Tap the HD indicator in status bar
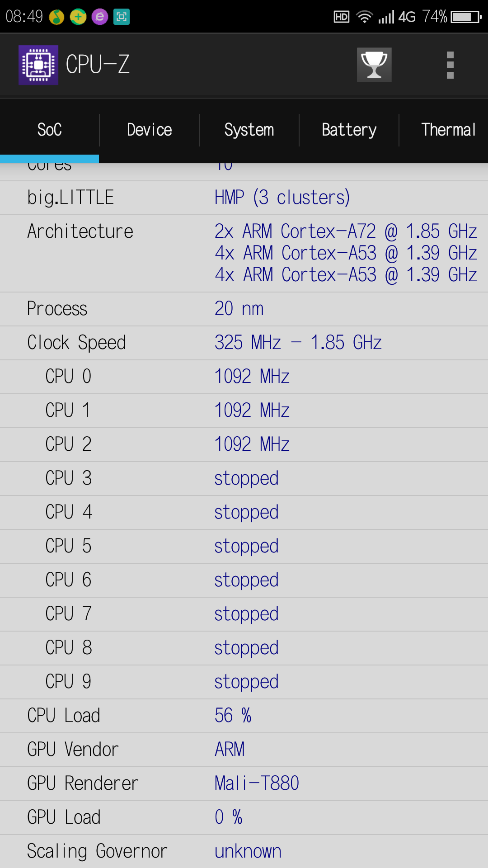This screenshot has height=868, width=488. coord(342,17)
